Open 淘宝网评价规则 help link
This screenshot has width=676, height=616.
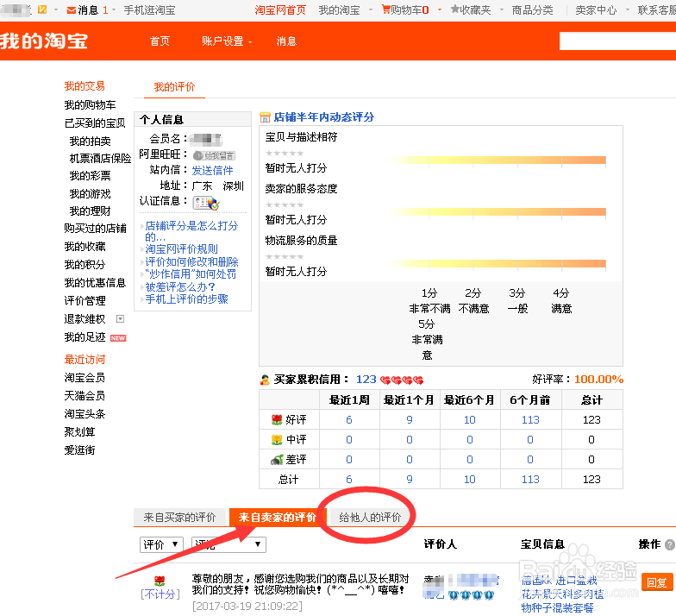(181, 249)
